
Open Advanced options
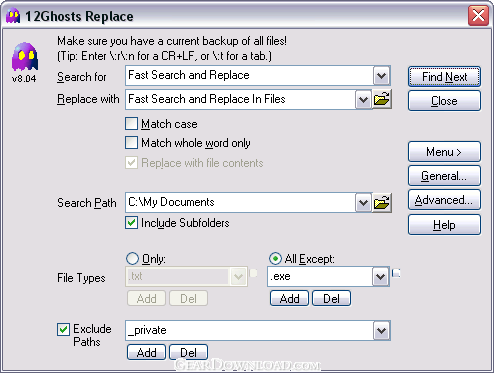(x=444, y=200)
